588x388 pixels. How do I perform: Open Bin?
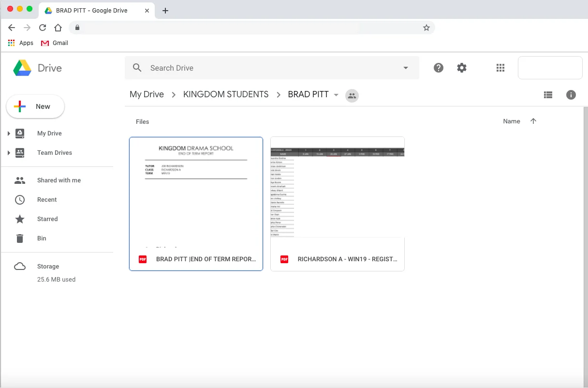pyautogui.click(x=42, y=239)
